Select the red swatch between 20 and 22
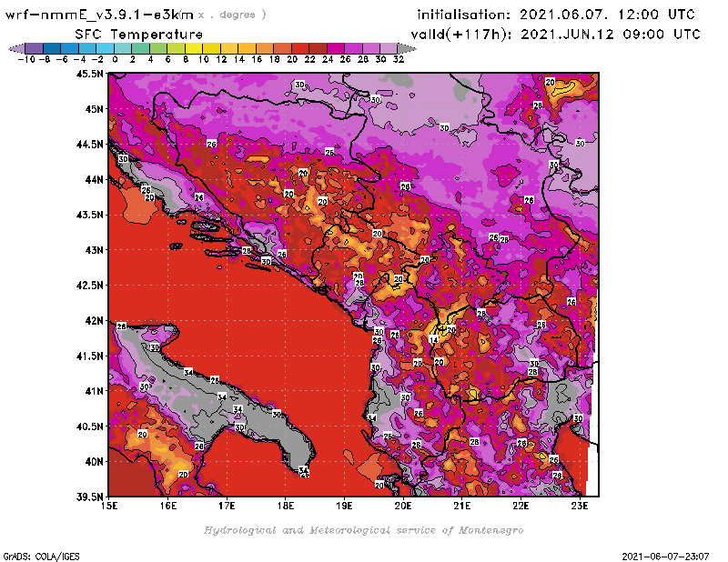This screenshot has height=562, width=728. tap(299, 47)
